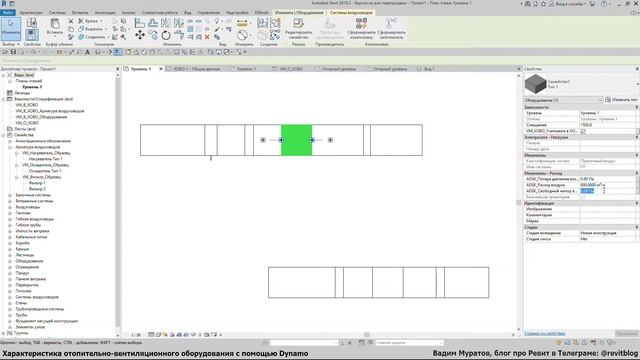Image resolution: width=640 pixels, height=360 pixels.
Task: Open the family type selector dropdown arrow
Action: (637, 84)
